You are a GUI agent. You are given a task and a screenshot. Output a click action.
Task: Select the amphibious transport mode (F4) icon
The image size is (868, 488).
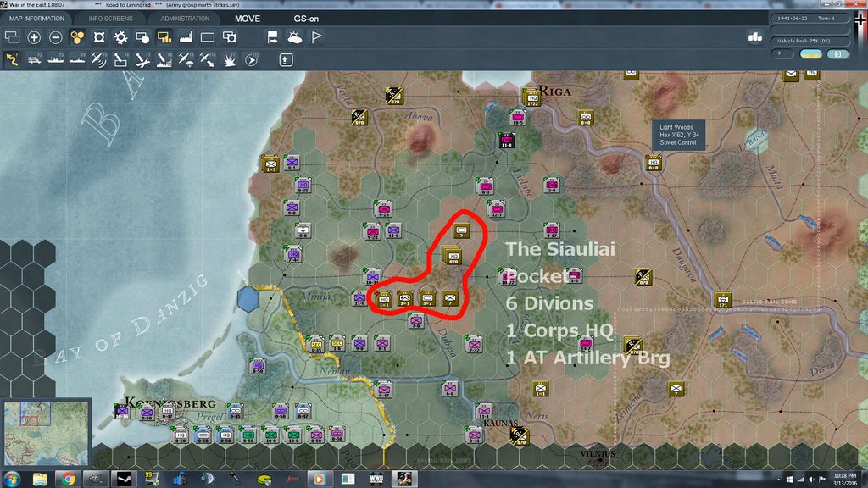77,59
